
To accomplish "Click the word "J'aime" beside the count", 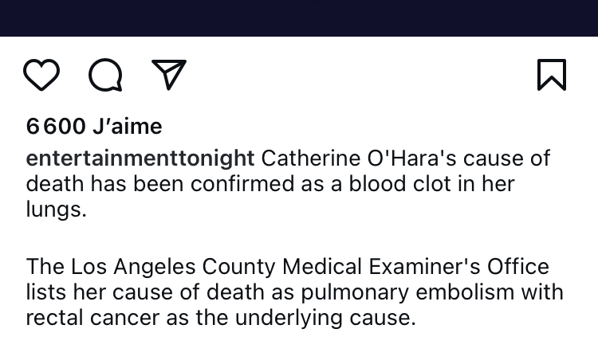I will (127, 126).
